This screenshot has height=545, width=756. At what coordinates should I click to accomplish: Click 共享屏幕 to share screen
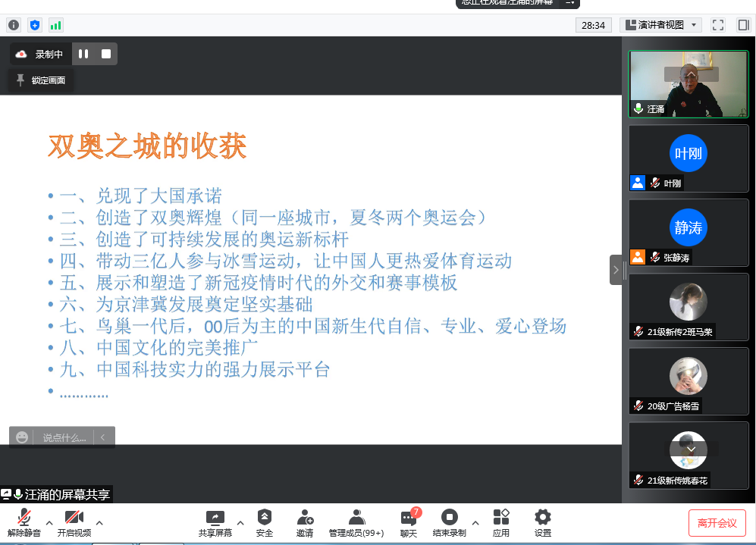pos(215,522)
